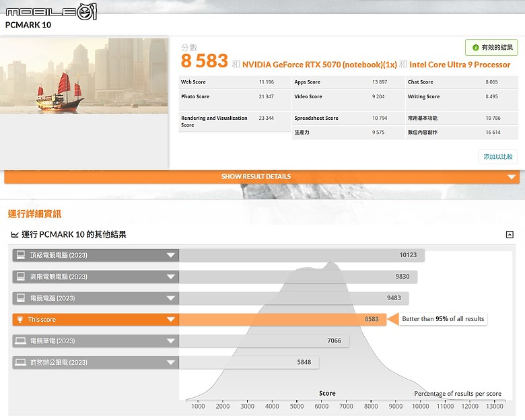Click the 數位內容創作 score row
525x420 pixels.
coord(462,133)
